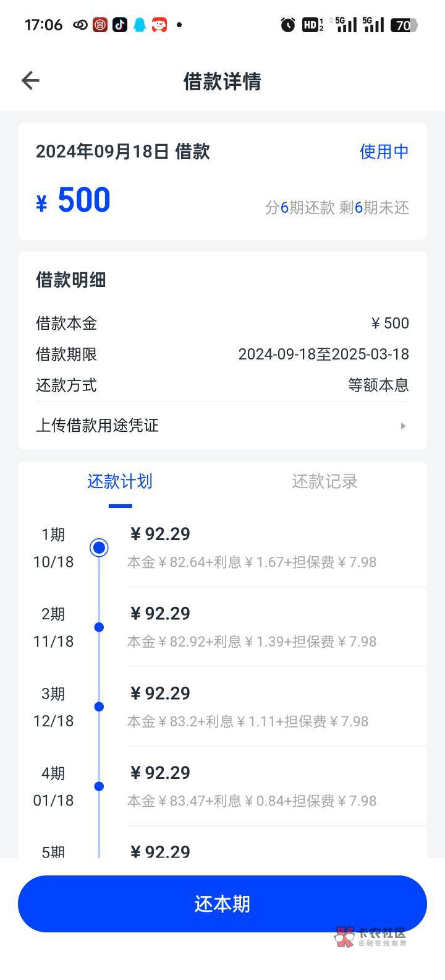Tap the red square notification icon
Screen dimensions: 445x980
(100, 25)
